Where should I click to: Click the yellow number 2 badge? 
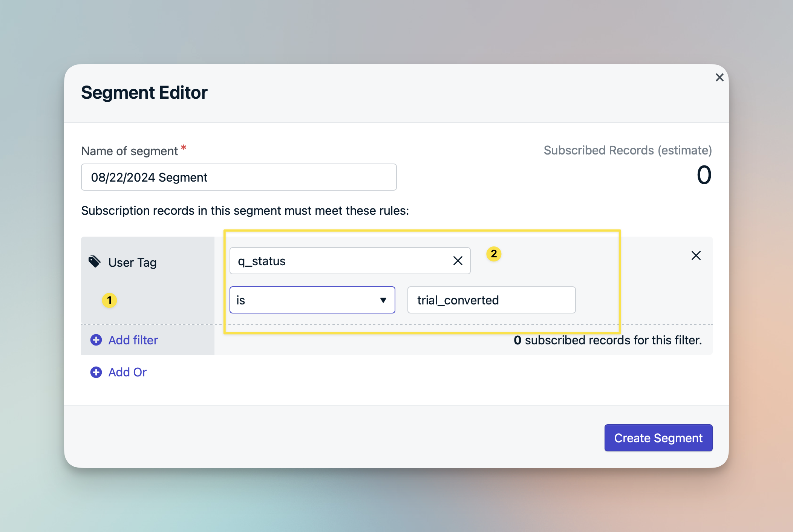[x=493, y=254]
